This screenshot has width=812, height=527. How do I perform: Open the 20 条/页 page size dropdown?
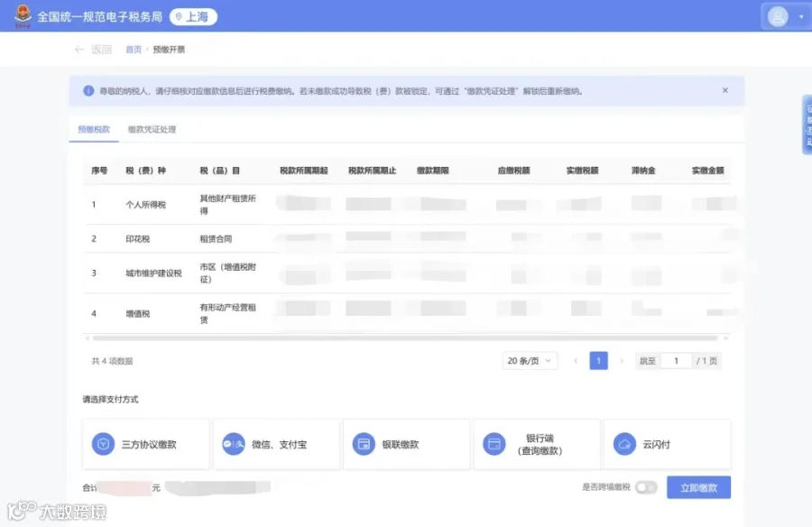click(x=530, y=361)
